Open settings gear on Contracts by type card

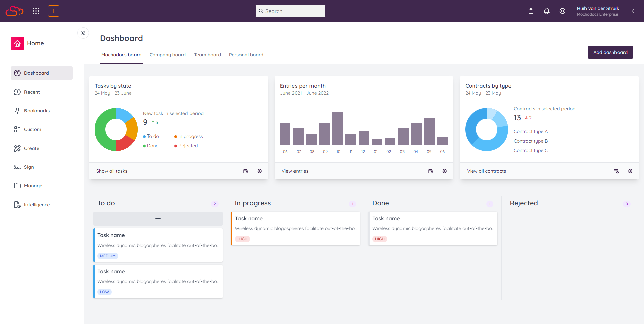[x=630, y=171]
